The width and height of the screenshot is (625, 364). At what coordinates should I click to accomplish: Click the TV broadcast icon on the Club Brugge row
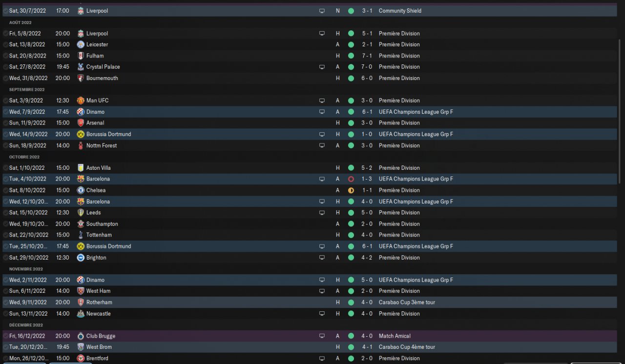pyautogui.click(x=322, y=336)
